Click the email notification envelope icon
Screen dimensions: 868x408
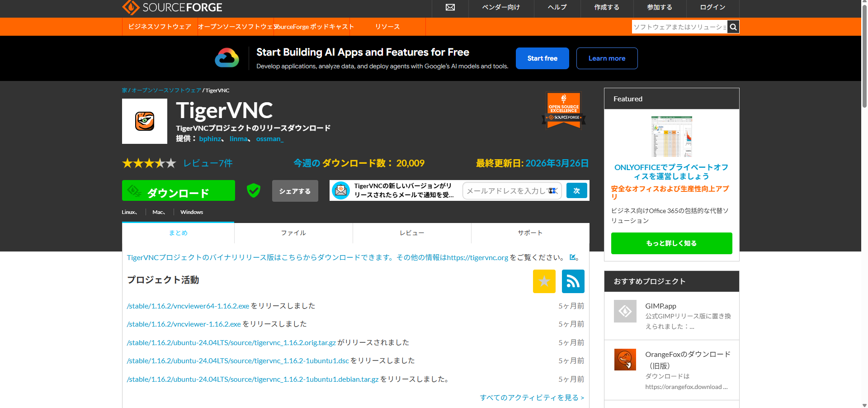click(x=341, y=190)
